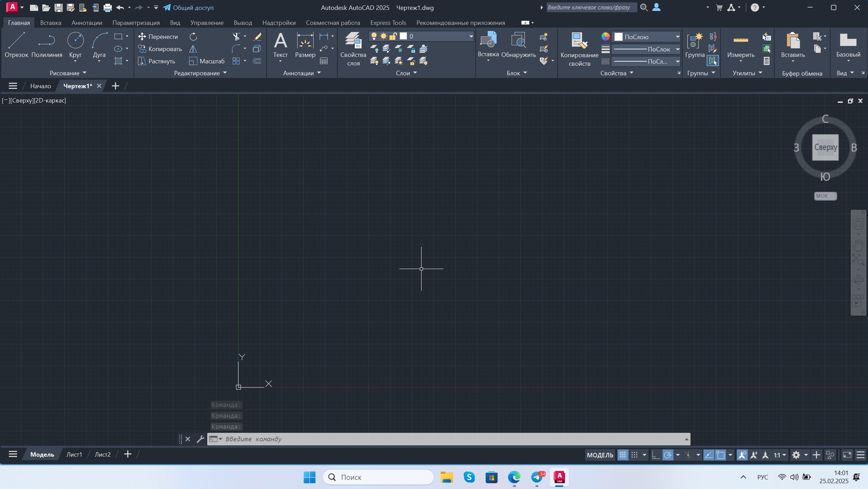This screenshot has width=868, height=489.
Task: Open Свойства слоя layer properties
Action: 353,49
